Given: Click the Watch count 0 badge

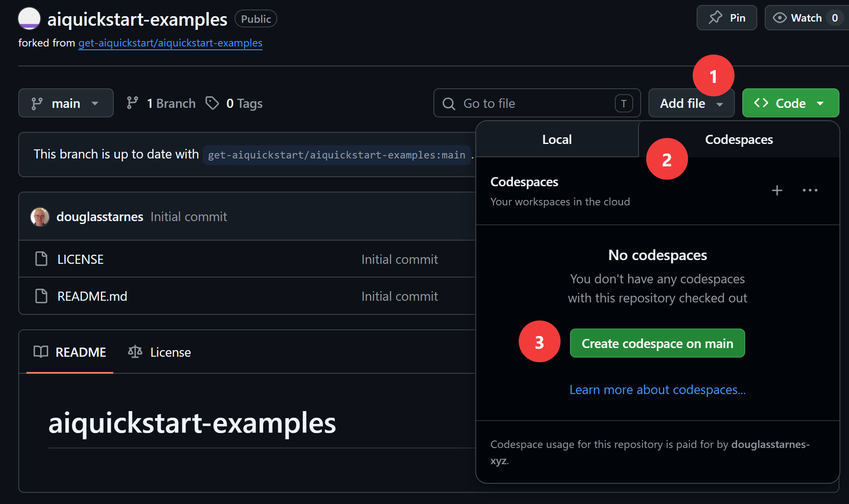Looking at the screenshot, I should click(834, 18).
